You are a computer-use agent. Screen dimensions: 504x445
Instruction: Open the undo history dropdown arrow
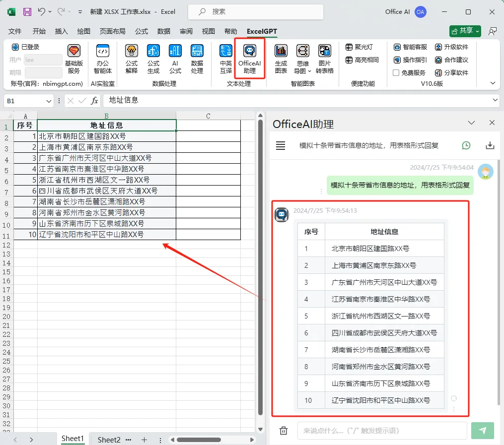tap(50, 12)
